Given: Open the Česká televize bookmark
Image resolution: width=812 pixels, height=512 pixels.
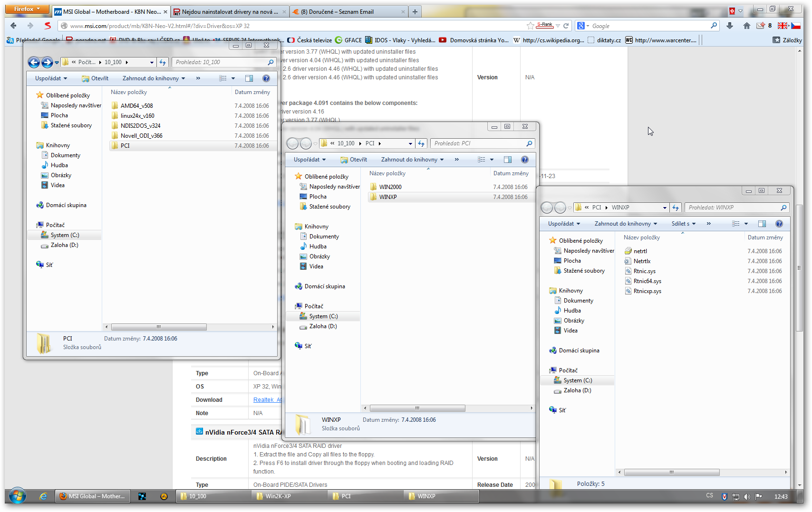Looking at the screenshot, I should click(x=309, y=40).
